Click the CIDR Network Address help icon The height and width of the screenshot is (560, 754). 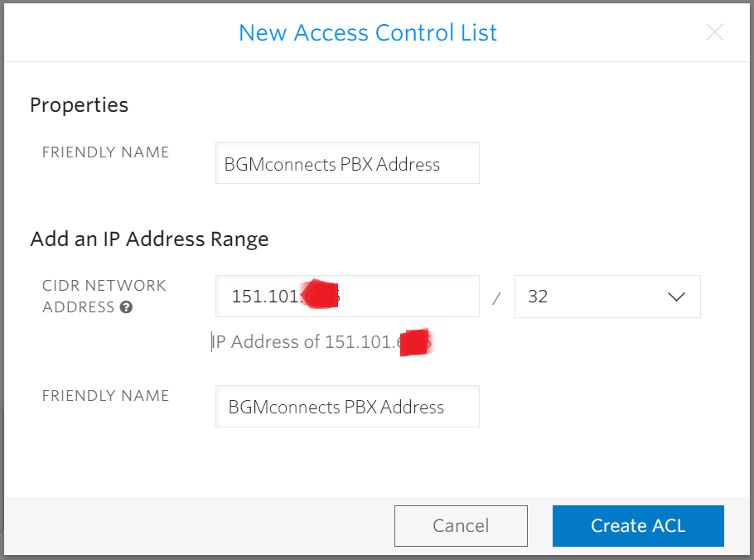click(127, 307)
